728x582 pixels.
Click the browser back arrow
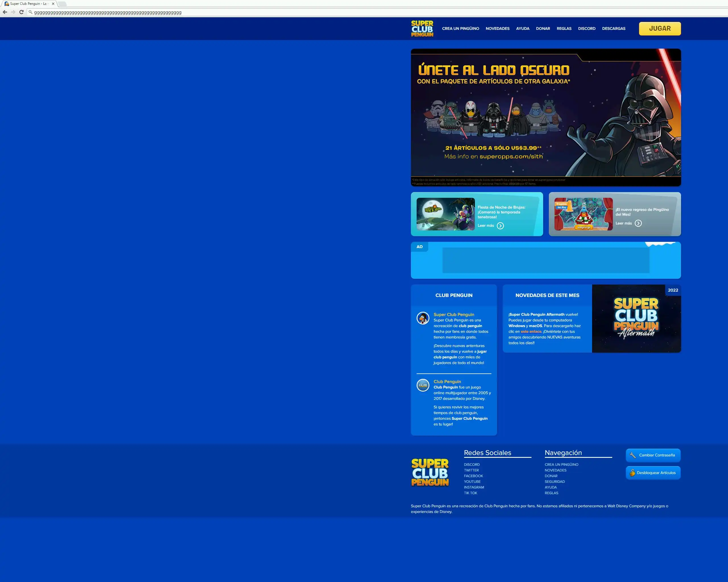pyautogui.click(x=5, y=12)
